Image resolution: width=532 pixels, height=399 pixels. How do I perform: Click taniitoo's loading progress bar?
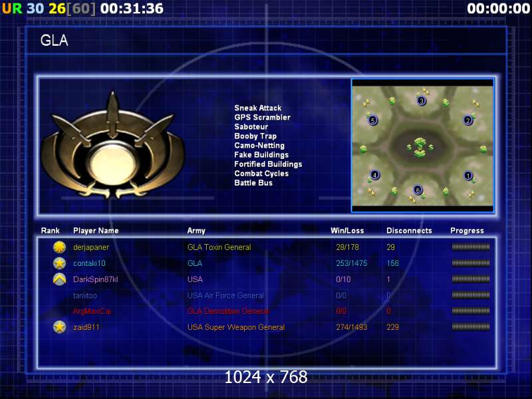(x=471, y=295)
